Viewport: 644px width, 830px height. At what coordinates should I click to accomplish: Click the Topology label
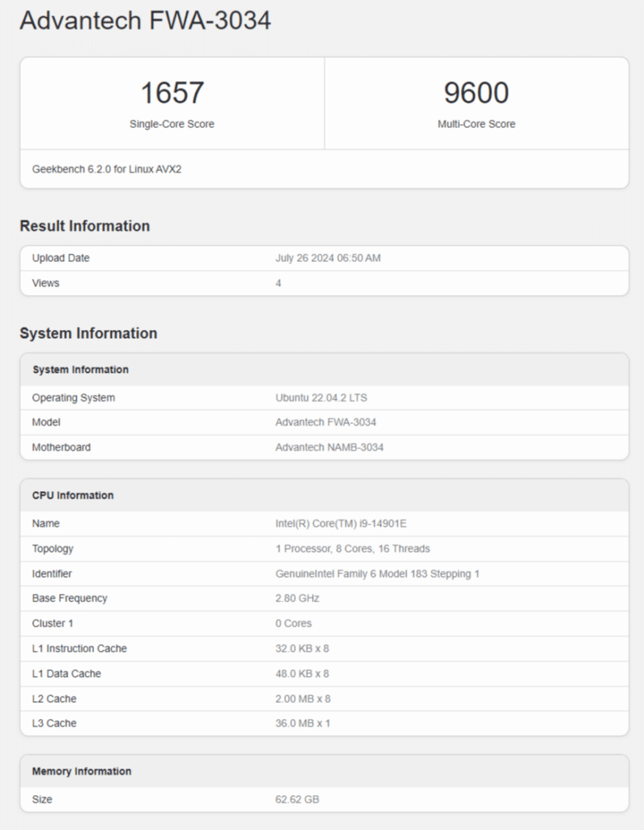coord(53,549)
